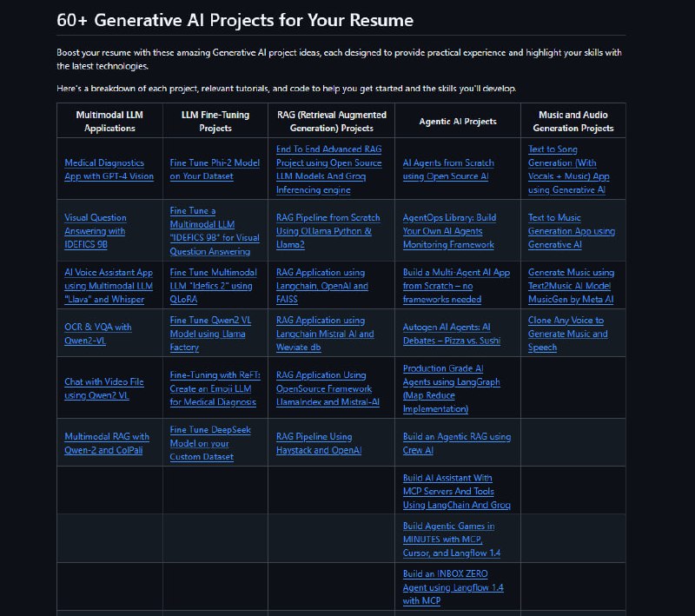Click the Music and Audio Generation Projects header
The height and width of the screenshot is (616, 695).
click(573, 121)
